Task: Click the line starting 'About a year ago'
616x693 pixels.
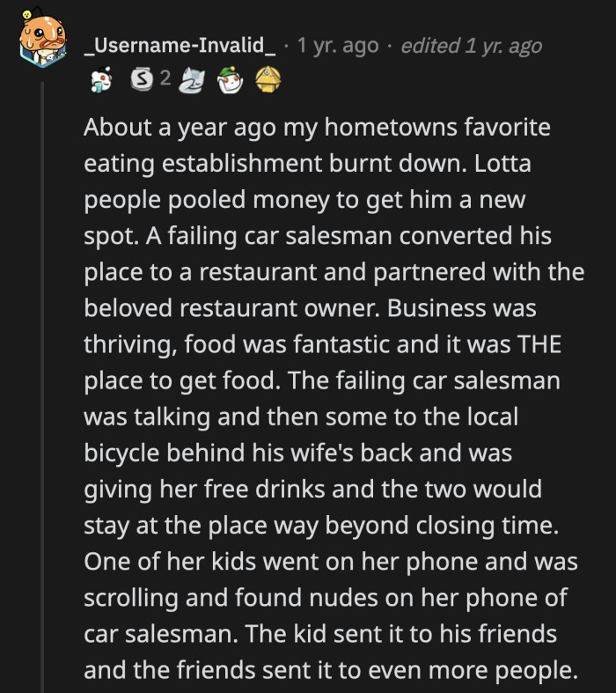Action: (x=317, y=128)
